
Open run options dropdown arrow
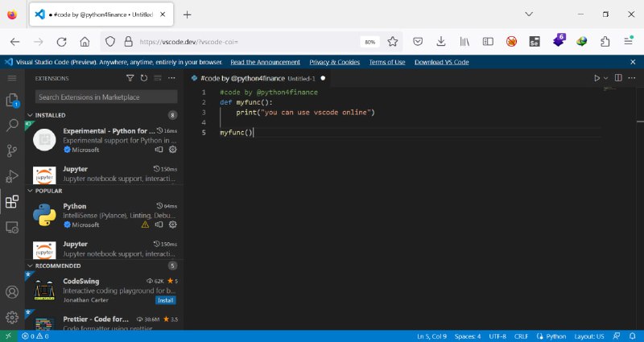click(605, 78)
